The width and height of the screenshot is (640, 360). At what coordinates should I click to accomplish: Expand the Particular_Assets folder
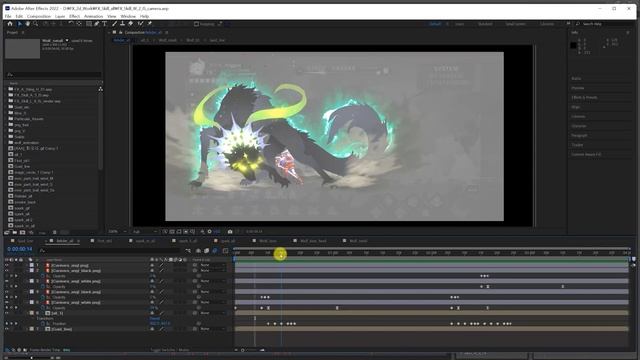click(x=6, y=119)
